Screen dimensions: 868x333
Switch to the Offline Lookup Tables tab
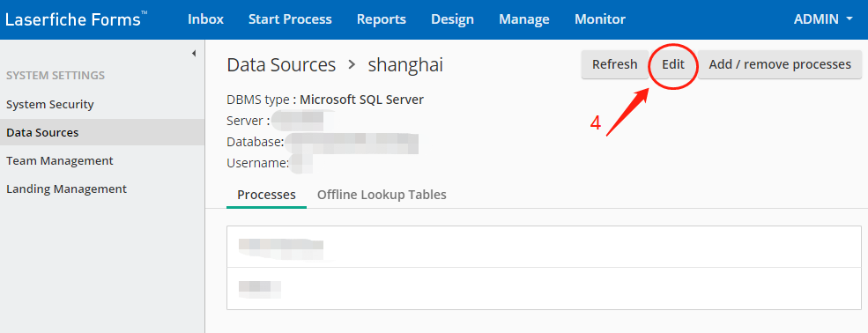pos(382,195)
